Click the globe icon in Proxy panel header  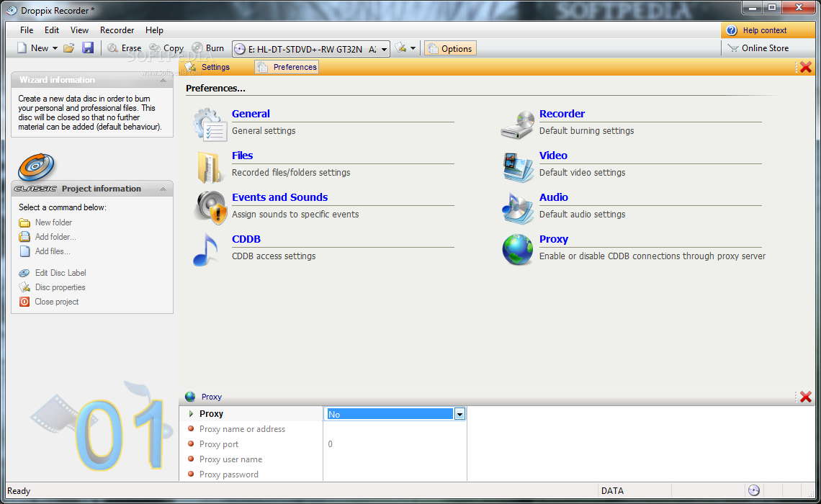[x=190, y=397]
